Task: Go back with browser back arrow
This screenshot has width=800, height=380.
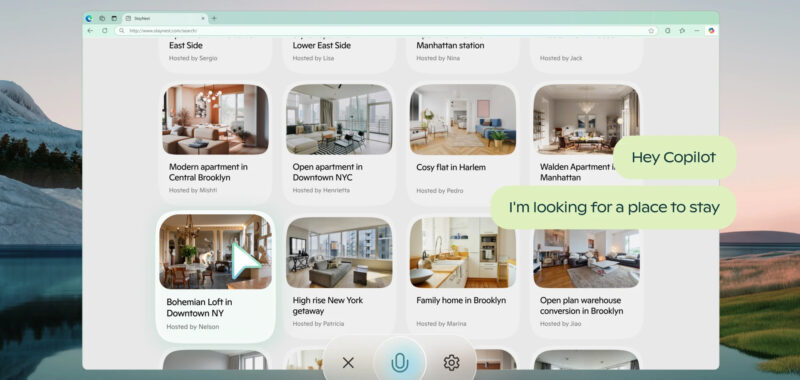Action: pos(90,31)
